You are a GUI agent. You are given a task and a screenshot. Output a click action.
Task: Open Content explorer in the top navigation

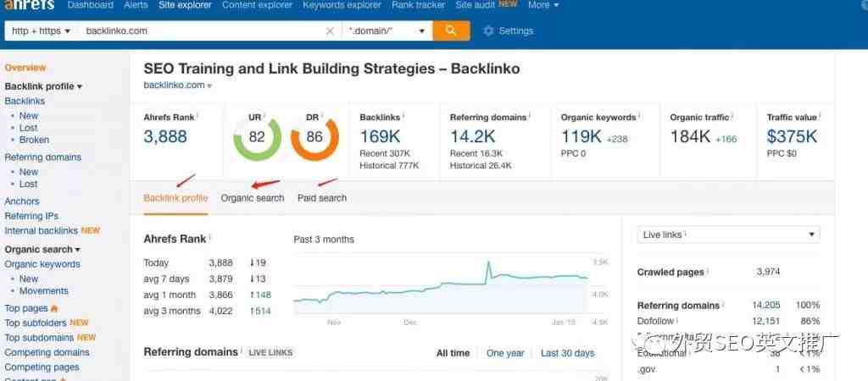(x=258, y=5)
